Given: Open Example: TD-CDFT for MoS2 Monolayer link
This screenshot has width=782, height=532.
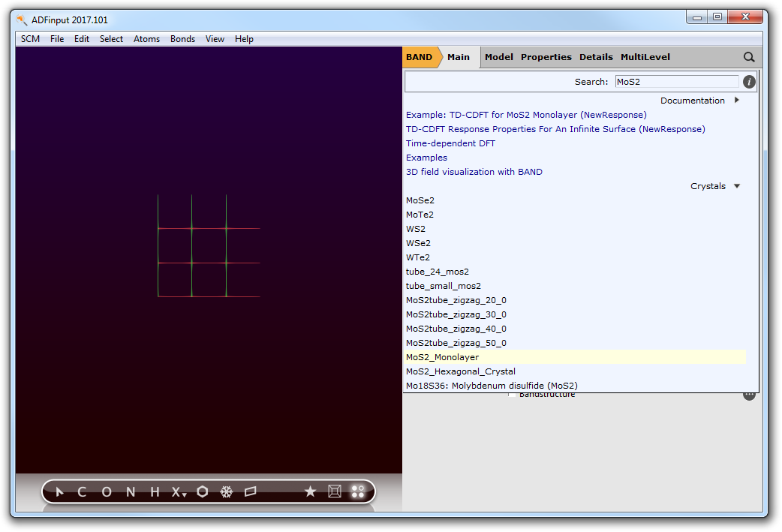Looking at the screenshot, I should pyautogui.click(x=526, y=115).
